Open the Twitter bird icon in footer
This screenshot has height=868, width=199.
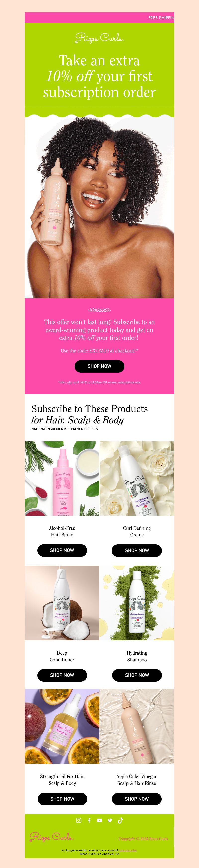[110, 820]
